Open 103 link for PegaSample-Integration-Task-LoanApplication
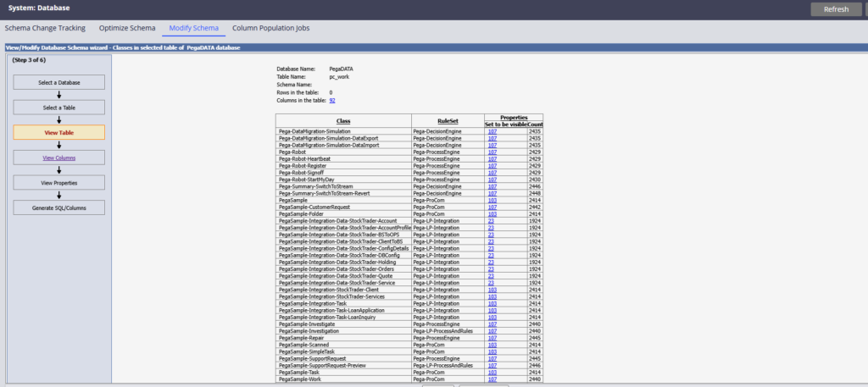This screenshot has width=868, height=387. pos(492,310)
